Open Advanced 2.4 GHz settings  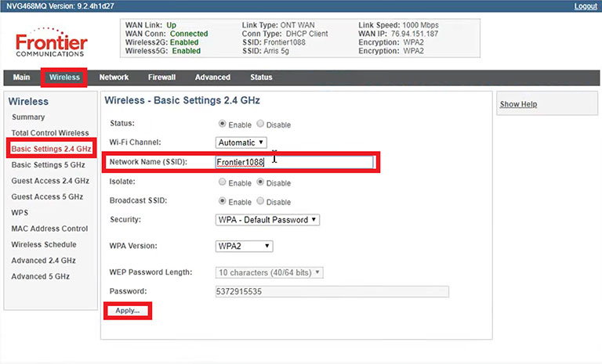[43, 261]
